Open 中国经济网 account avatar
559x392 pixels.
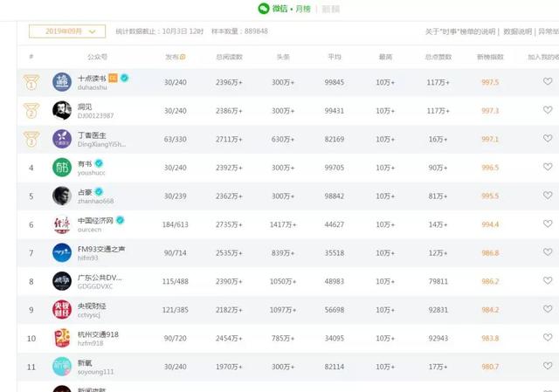coord(62,224)
